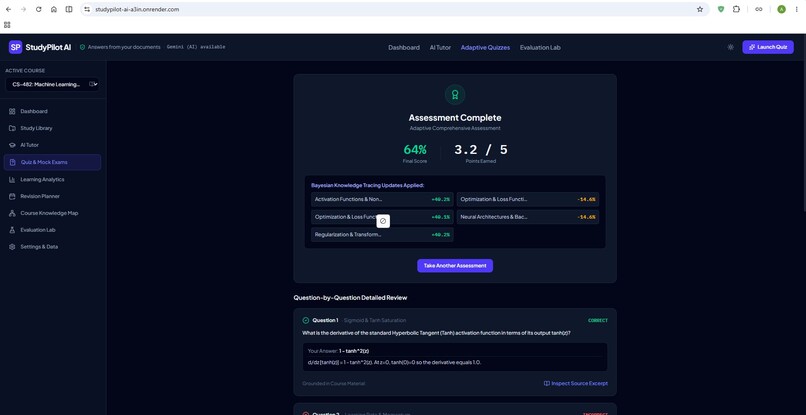
Task: Click the Quiz & Mock Exams document icon
Action: pyautogui.click(x=12, y=162)
